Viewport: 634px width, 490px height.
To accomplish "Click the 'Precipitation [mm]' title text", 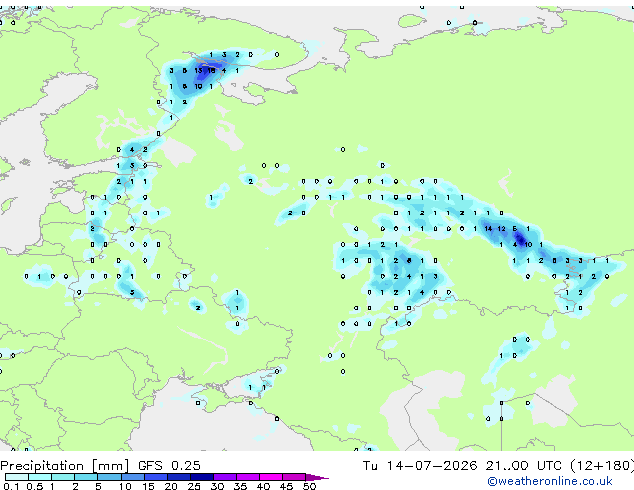I will (65, 466).
